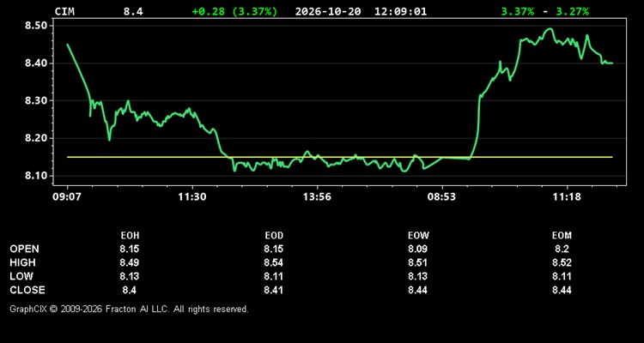The image size is (644, 343).
Task: Click the 08:53 time axis label
Action: click(442, 197)
